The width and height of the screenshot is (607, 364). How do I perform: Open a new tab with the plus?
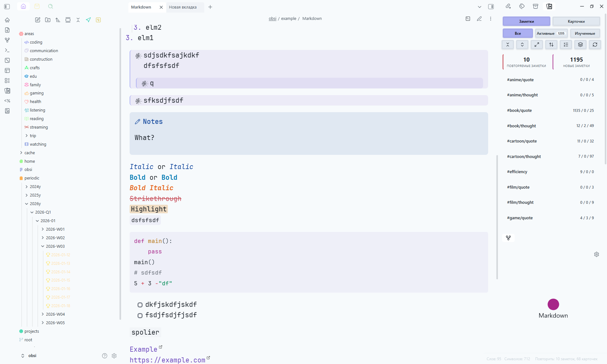click(x=210, y=7)
